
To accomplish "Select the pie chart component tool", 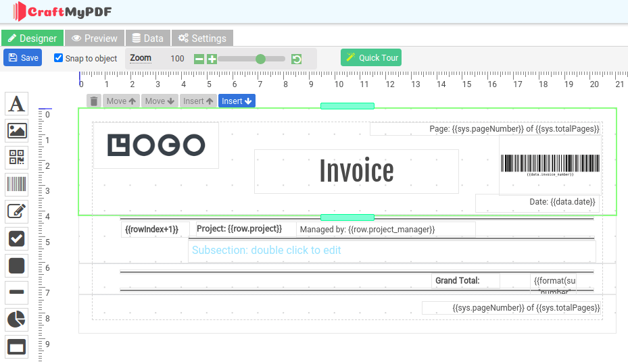I will click(16, 319).
